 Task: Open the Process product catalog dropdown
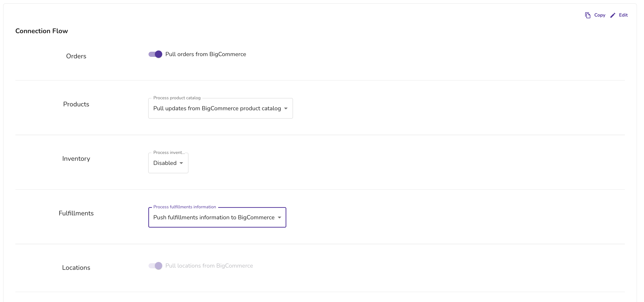pos(220,108)
